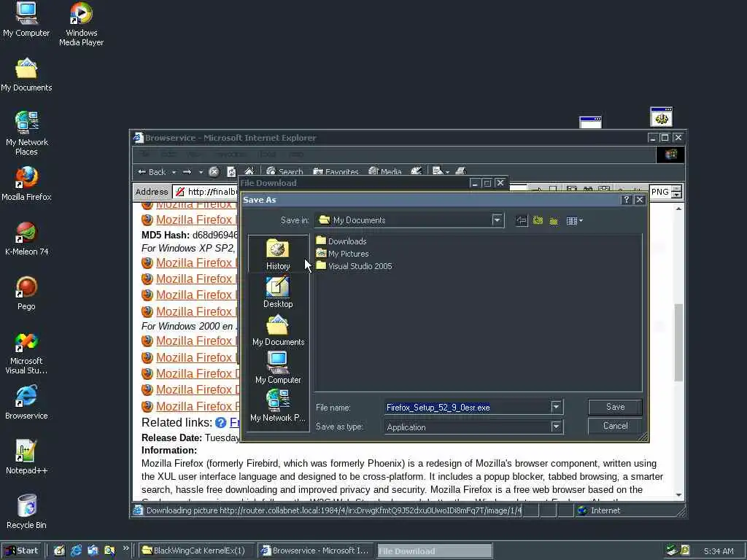Image resolution: width=747 pixels, height=560 pixels.
Task: Click the IE scrollbar up arrow
Action: tap(678, 209)
